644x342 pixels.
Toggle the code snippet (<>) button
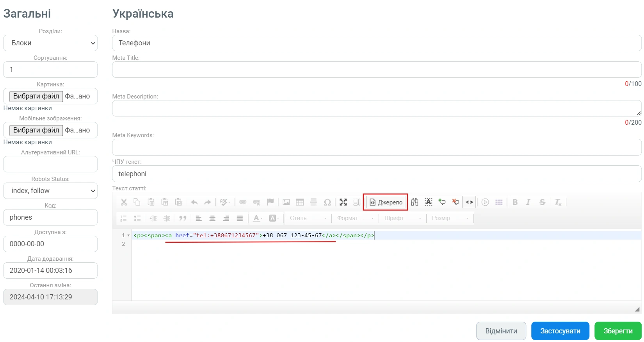pyautogui.click(x=469, y=202)
